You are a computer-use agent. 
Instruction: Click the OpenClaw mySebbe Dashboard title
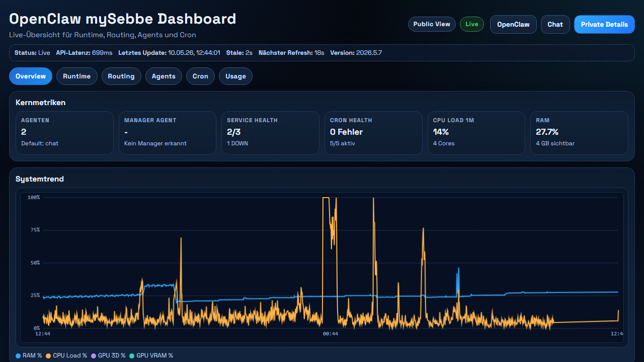(x=123, y=19)
